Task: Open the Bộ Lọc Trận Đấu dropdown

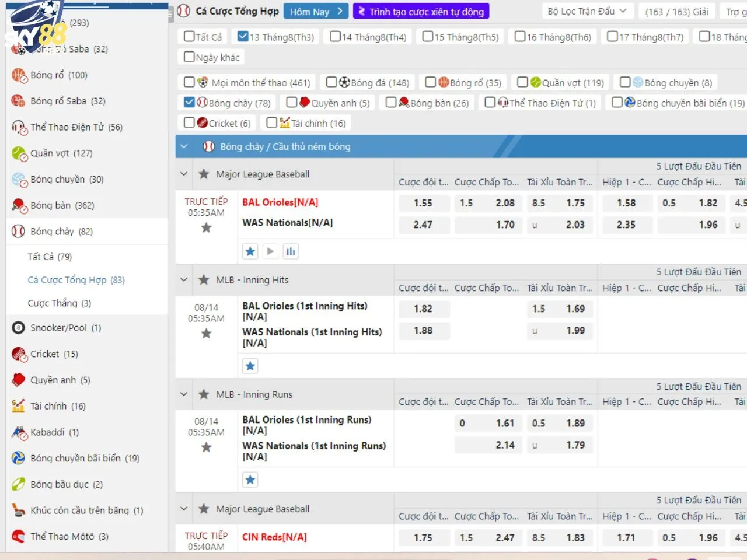Action: pyautogui.click(x=587, y=11)
